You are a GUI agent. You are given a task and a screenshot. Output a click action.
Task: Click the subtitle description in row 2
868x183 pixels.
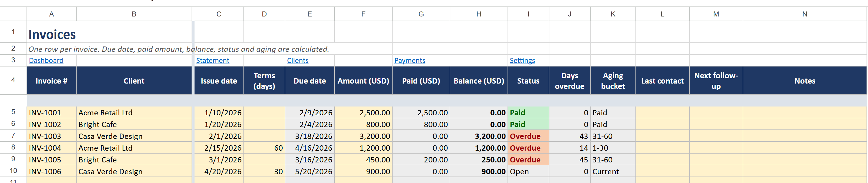coord(179,49)
